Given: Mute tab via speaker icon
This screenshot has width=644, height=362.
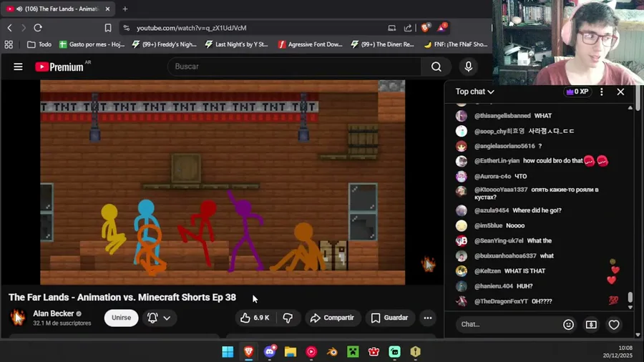Looking at the screenshot, I should click(x=19, y=9).
